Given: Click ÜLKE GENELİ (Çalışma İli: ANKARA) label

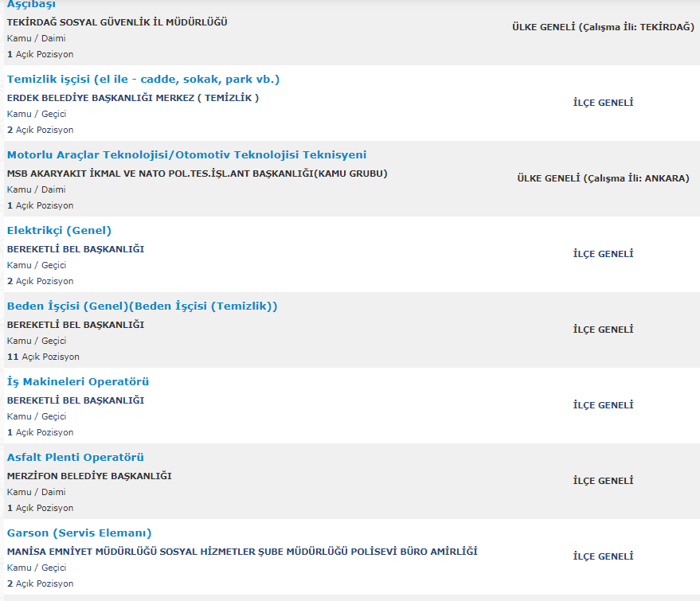Looking at the screenshot, I should click(603, 178).
